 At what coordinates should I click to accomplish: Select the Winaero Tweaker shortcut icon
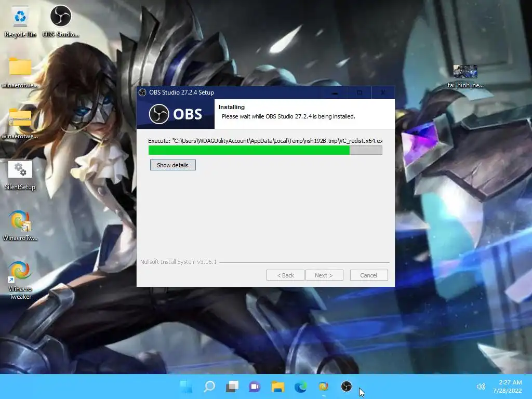(x=20, y=280)
